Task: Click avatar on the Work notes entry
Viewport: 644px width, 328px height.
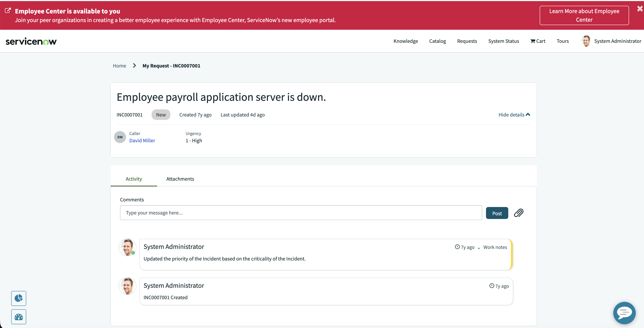Action: 127,247
